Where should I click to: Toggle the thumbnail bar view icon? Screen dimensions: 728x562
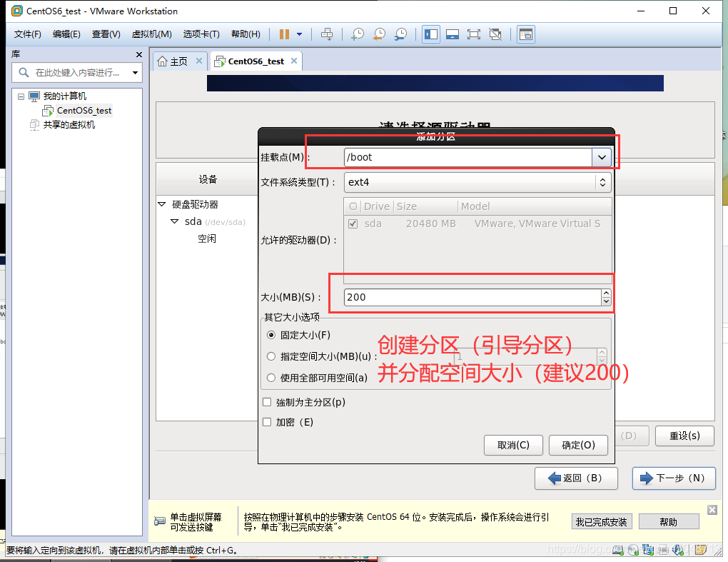click(453, 34)
